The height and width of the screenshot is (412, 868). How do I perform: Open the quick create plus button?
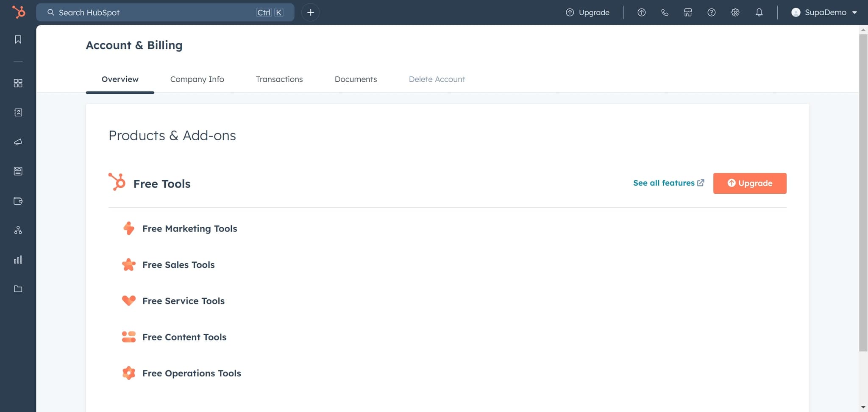pos(310,12)
